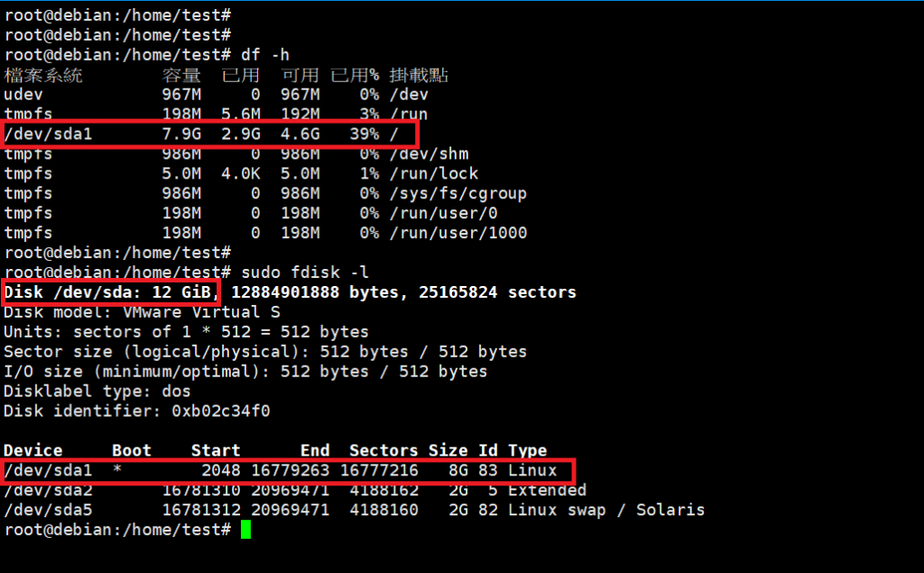Viewport: 924px width, 573px height.
Task: Click 'Sector size (logical/physical)' line
Action: point(265,352)
